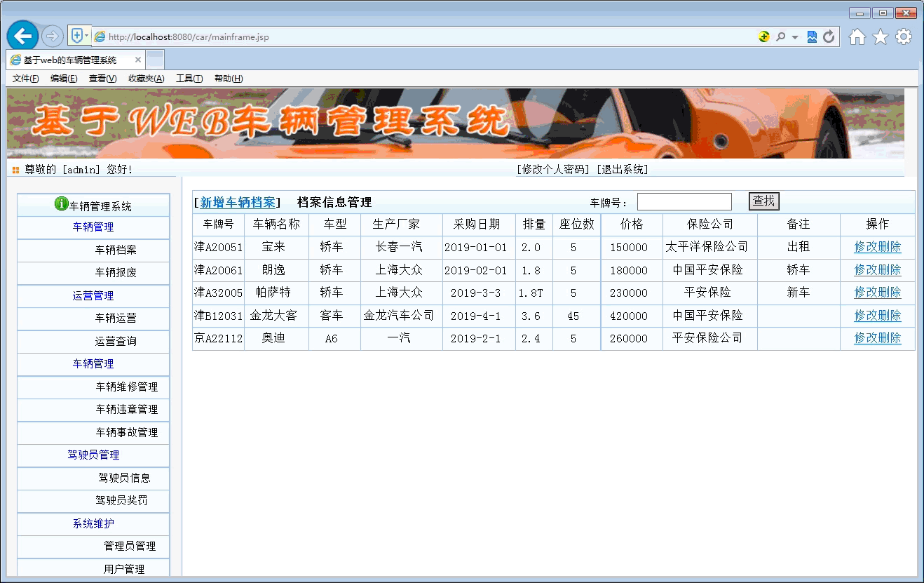Click the 退出系统 link
924x583 pixels.
(623, 170)
